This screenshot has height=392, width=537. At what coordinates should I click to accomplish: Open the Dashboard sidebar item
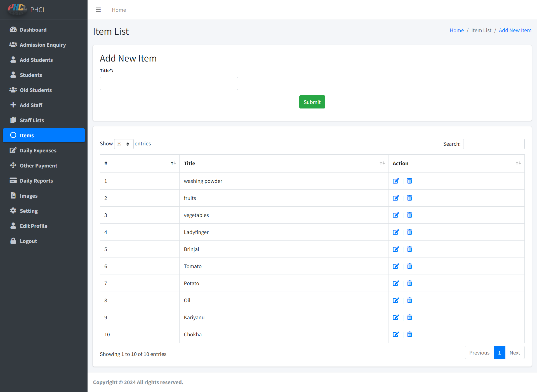[33, 30]
